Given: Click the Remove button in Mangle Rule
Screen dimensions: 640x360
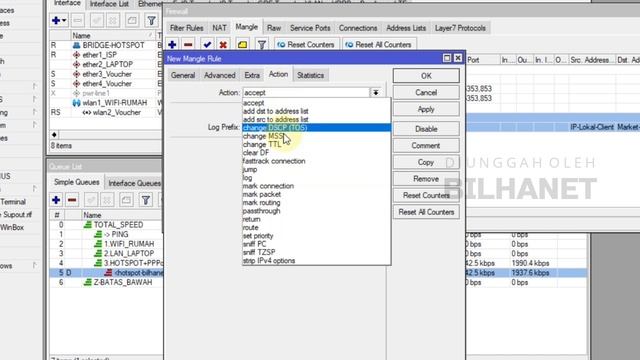Looking at the screenshot, I should [x=426, y=179].
